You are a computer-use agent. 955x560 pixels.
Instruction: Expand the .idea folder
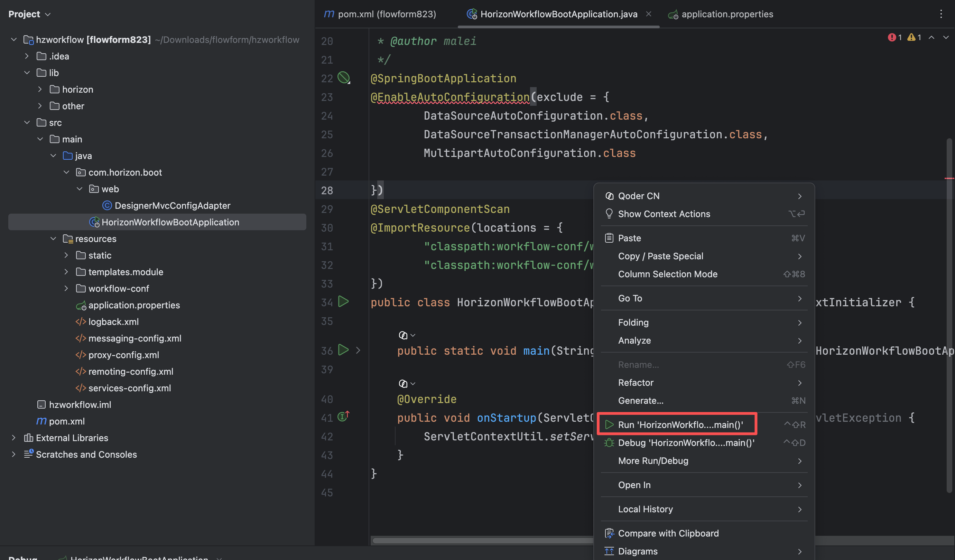click(x=27, y=56)
